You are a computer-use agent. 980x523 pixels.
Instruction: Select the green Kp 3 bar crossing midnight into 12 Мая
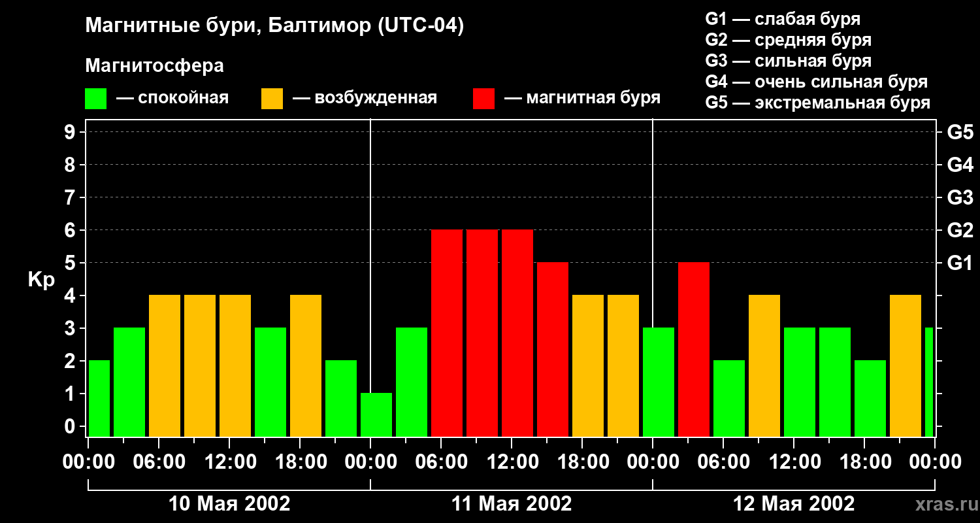pos(659,382)
